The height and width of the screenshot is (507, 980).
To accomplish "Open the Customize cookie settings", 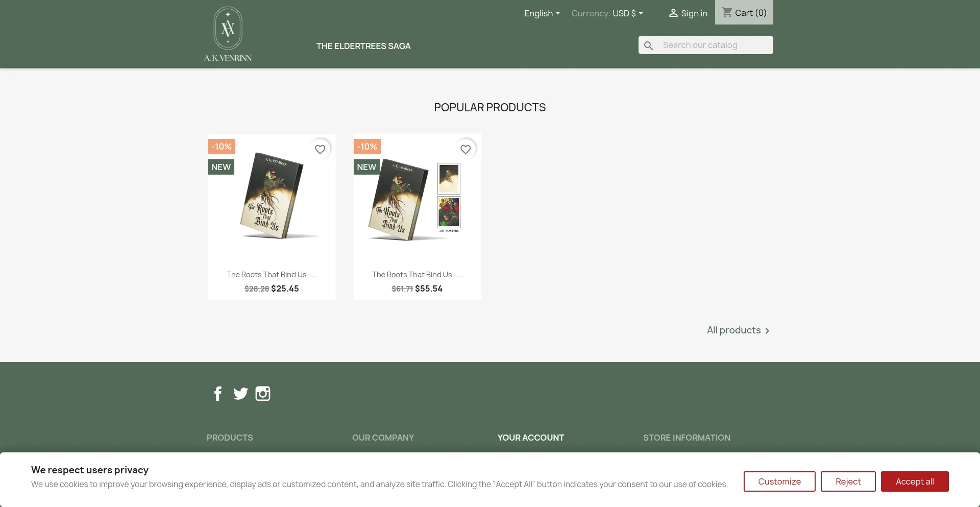I will (x=779, y=481).
